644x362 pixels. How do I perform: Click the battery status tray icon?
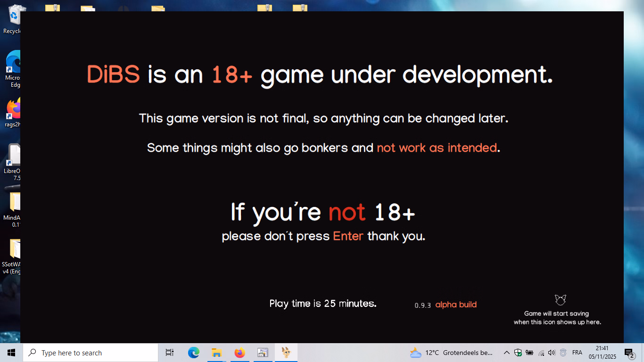(x=529, y=353)
